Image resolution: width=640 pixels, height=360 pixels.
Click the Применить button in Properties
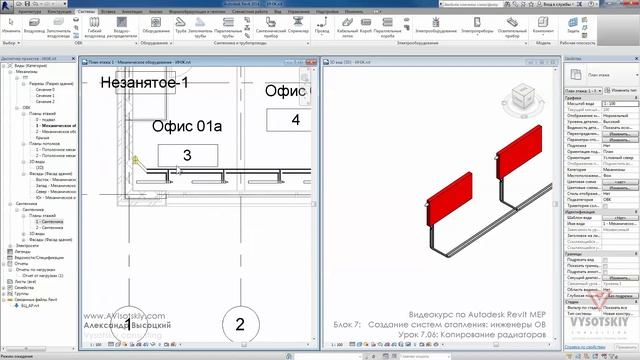[626, 347]
